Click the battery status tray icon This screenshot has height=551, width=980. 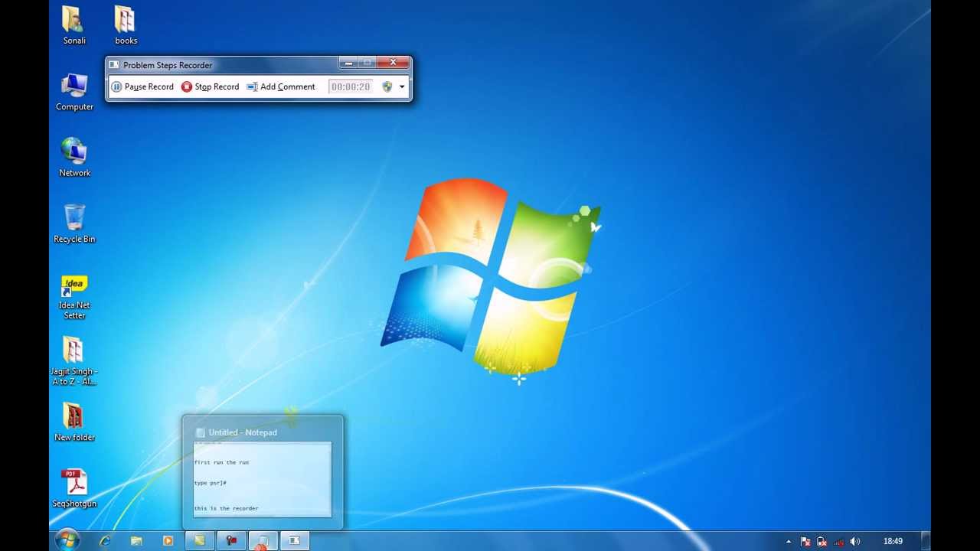click(x=822, y=541)
